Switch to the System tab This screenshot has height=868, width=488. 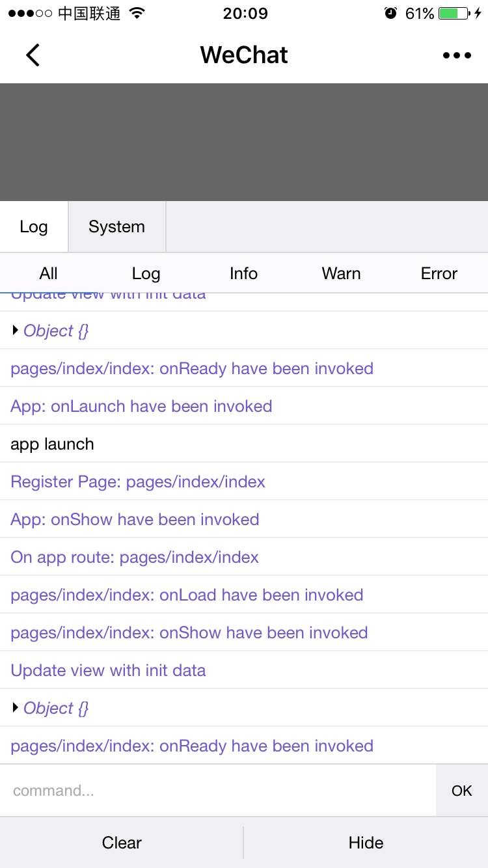click(117, 226)
